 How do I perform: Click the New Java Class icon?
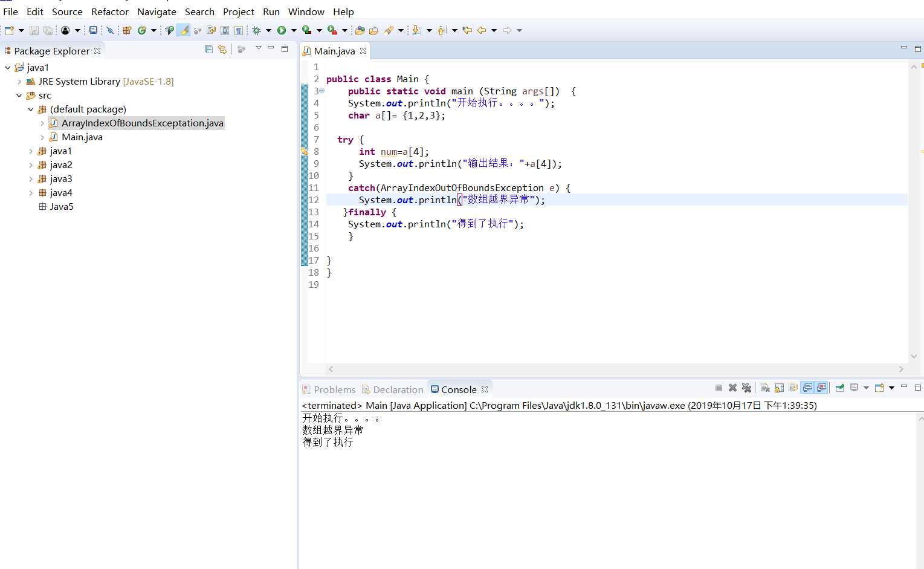(142, 30)
